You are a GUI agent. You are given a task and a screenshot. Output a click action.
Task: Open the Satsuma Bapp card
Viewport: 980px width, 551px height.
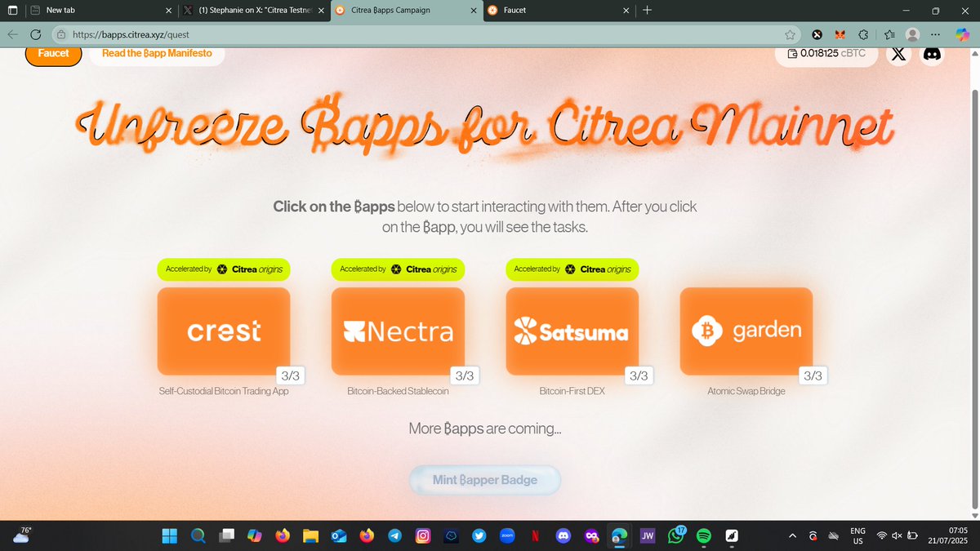pos(572,331)
